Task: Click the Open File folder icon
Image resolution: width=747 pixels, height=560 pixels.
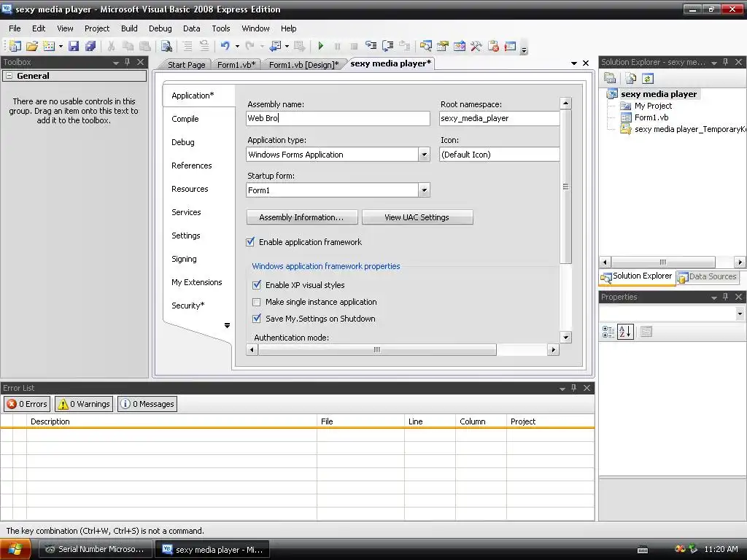Action: click(32, 46)
